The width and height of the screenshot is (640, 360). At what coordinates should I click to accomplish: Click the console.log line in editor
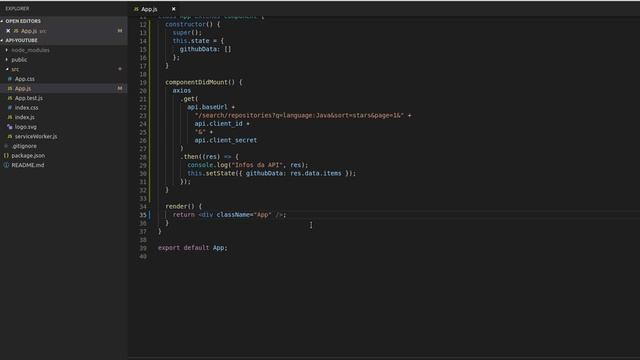[x=248, y=165]
